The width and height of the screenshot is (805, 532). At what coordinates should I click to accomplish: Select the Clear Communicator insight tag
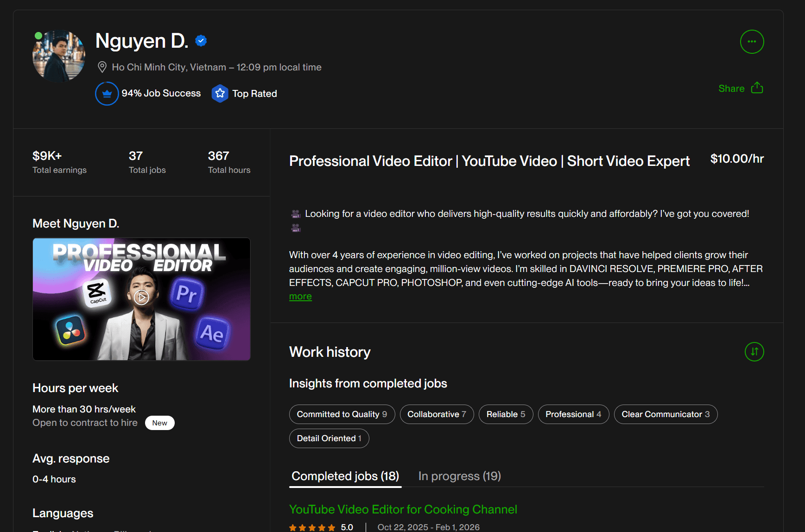[x=665, y=414]
